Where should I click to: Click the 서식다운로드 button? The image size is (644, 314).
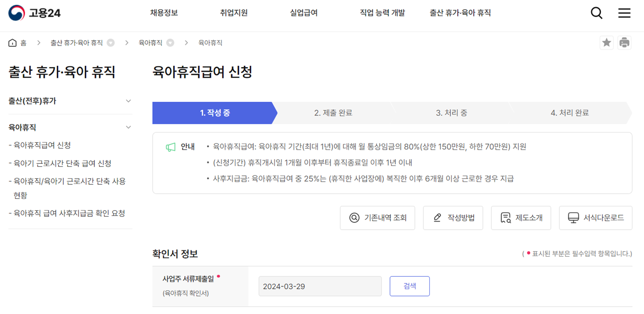595,218
